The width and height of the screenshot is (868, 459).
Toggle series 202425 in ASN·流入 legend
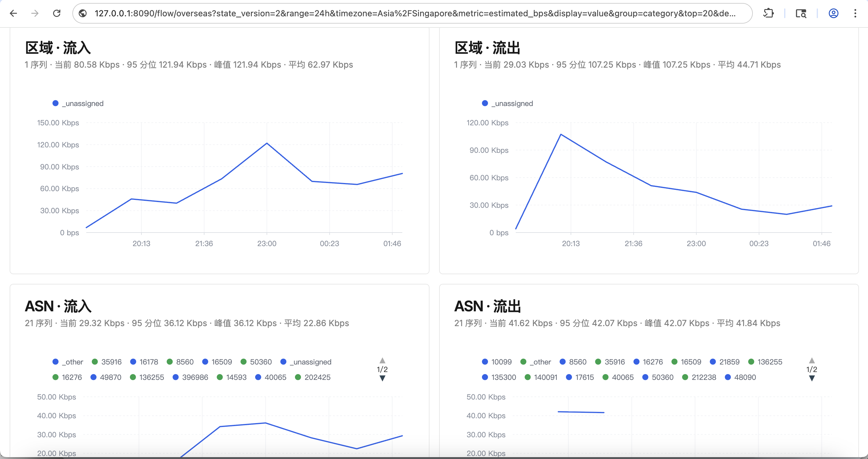click(x=313, y=377)
